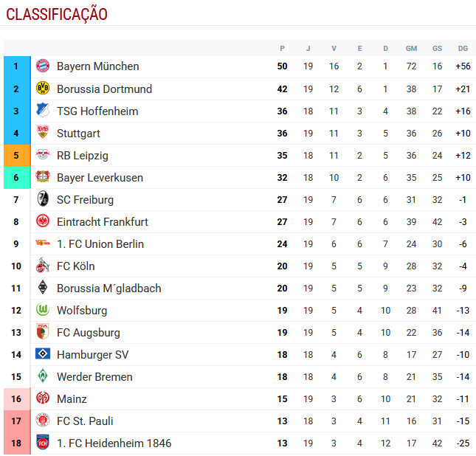Open the Borussia M´gladbach team link
This screenshot has height=456, width=476.
click(108, 289)
